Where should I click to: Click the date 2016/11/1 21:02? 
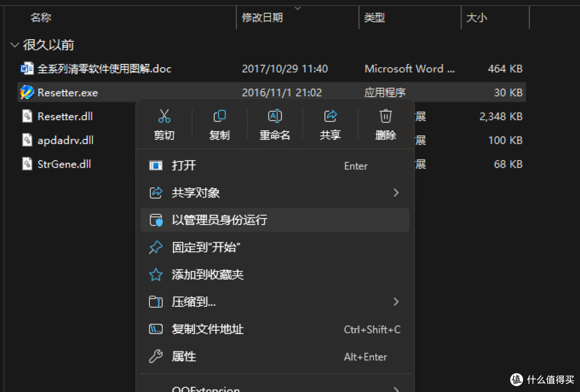[x=282, y=92]
